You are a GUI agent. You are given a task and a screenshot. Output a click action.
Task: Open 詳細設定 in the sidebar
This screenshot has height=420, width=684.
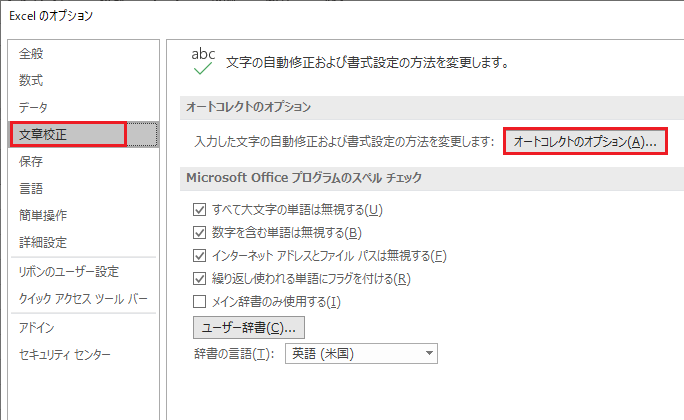pos(43,242)
